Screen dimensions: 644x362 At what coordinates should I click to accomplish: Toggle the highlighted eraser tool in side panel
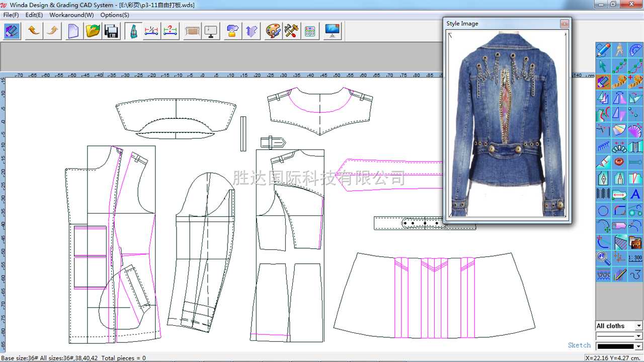[x=603, y=82]
